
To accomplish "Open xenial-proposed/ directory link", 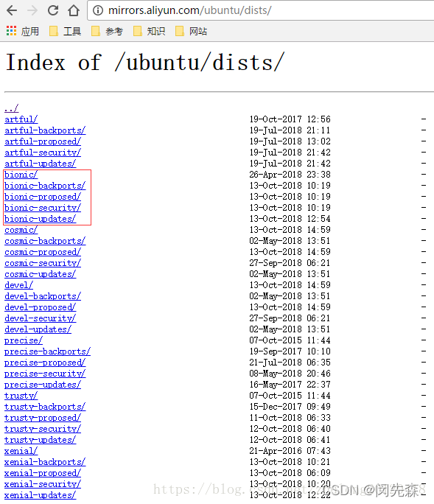I will (x=43, y=473).
